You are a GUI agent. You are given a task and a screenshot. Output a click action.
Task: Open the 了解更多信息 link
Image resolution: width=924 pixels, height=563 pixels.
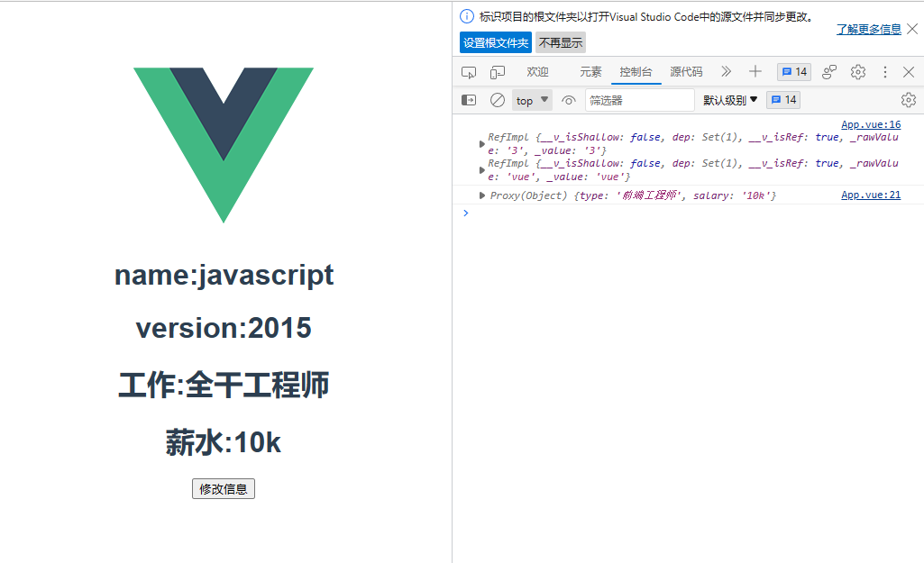(x=869, y=29)
